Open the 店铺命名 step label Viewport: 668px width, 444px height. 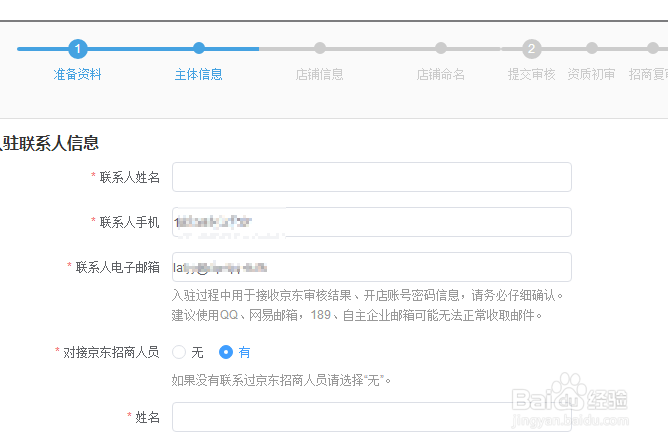[x=441, y=75]
